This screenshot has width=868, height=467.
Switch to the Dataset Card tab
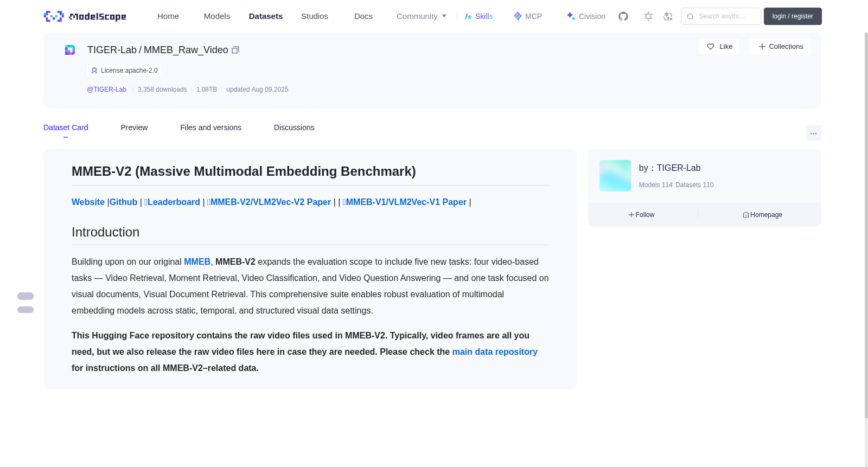tap(66, 127)
